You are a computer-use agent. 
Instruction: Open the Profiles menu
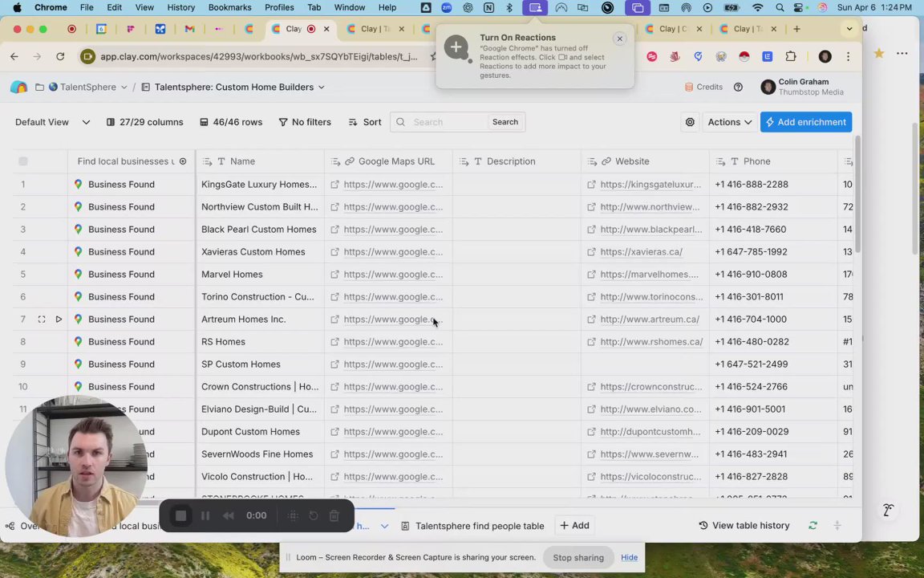[279, 8]
